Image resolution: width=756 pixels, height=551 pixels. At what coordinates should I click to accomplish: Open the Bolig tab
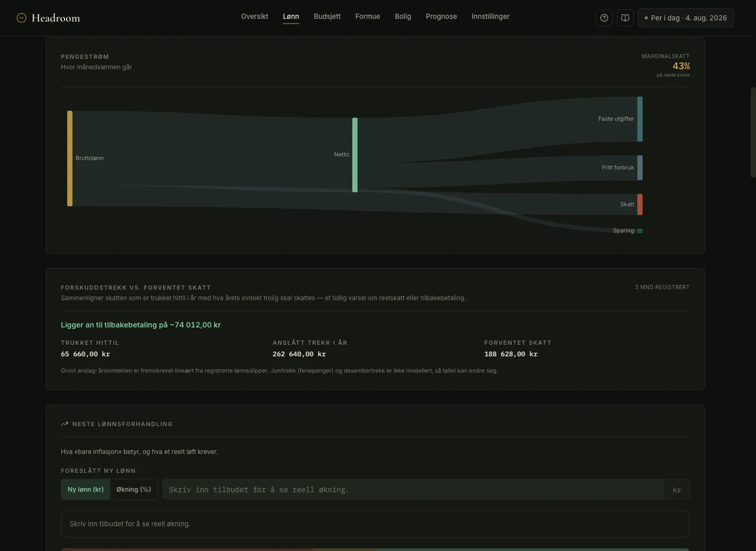403,16
